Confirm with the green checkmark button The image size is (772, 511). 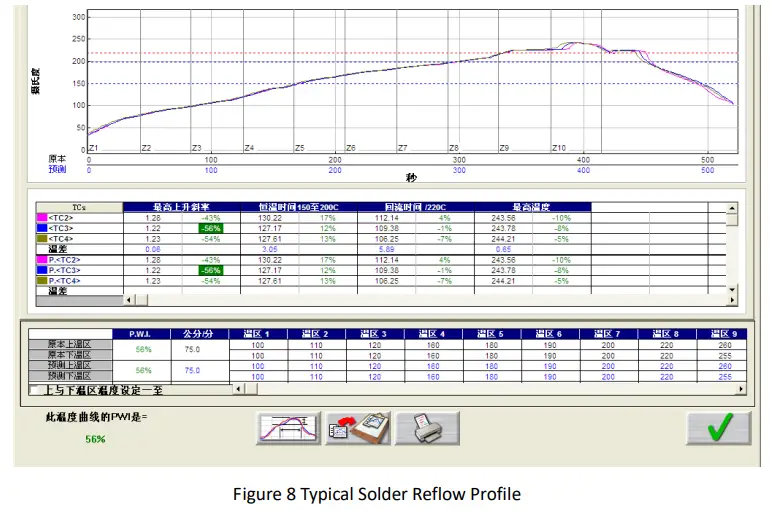pyautogui.click(x=719, y=428)
